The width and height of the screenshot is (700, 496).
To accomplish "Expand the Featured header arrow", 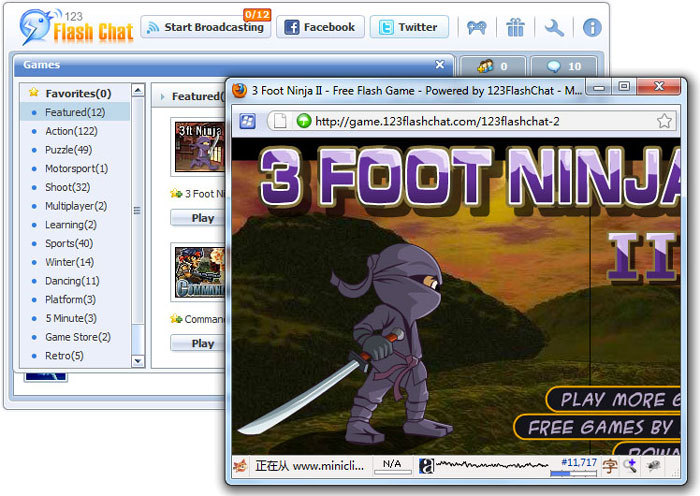I will (162, 96).
